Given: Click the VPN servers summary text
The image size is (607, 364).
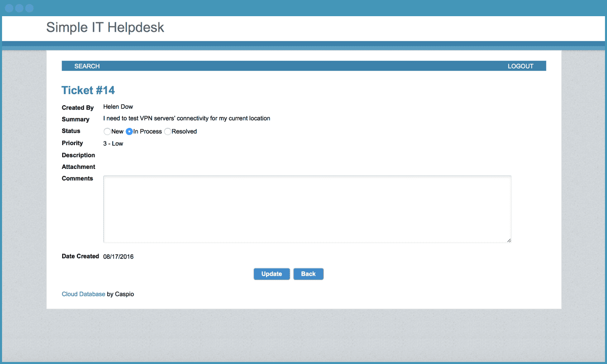Looking at the screenshot, I should click(187, 119).
